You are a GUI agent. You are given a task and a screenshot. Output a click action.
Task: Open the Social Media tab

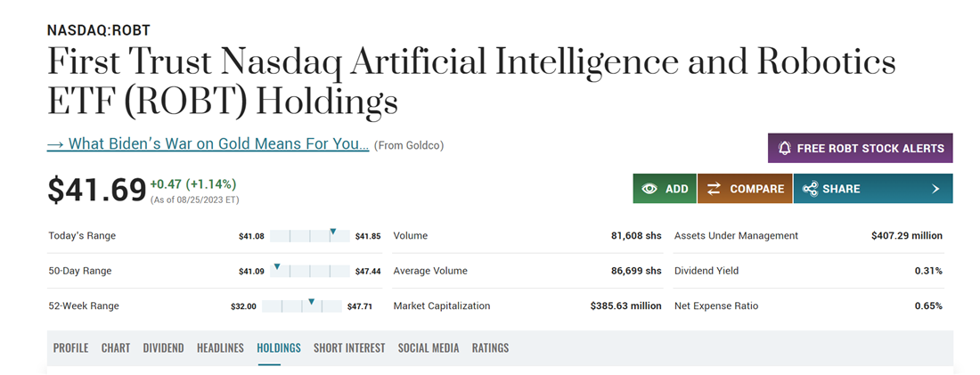(429, 348)
